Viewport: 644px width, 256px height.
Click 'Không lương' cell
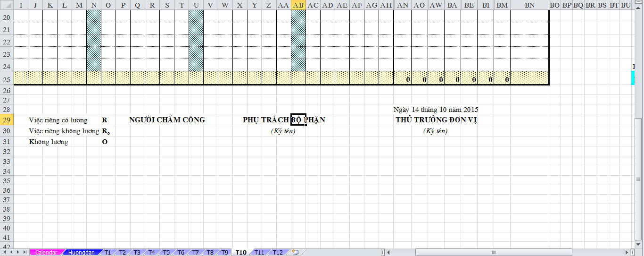tap(49, 142)
